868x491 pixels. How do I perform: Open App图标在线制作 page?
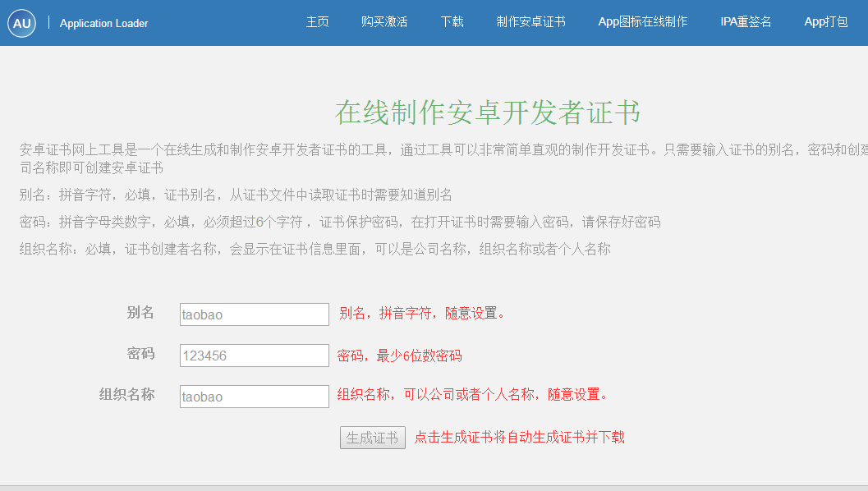pos(643,22)
